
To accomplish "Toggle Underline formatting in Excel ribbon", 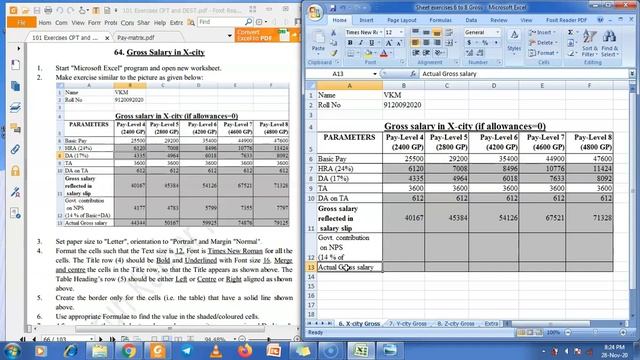I will [371, 43].
